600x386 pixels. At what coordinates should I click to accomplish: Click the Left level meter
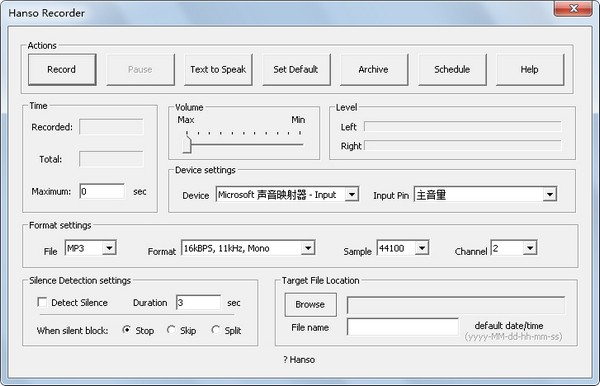pos(463,126)
